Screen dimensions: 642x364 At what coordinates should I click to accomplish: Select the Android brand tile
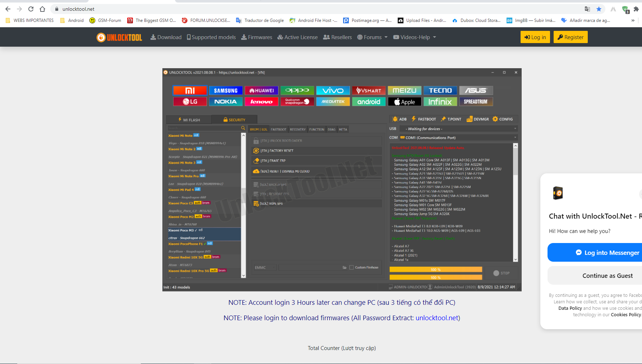pos(369,102)
